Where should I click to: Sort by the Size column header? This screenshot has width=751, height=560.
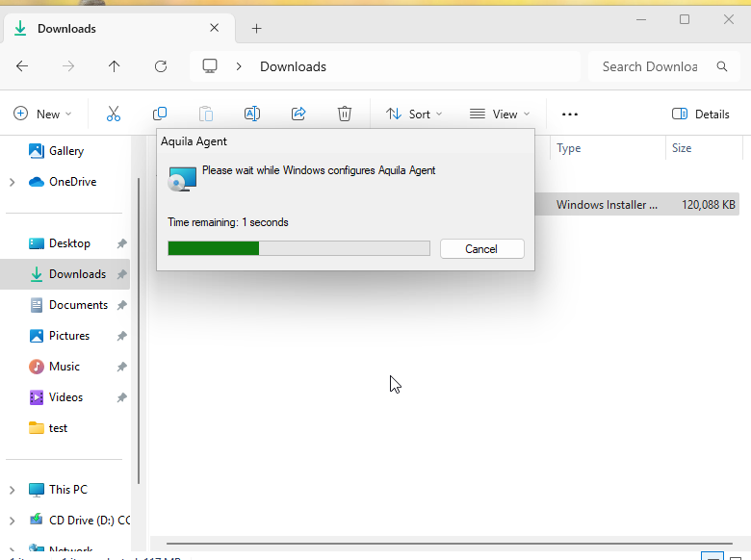coord(682,148)
